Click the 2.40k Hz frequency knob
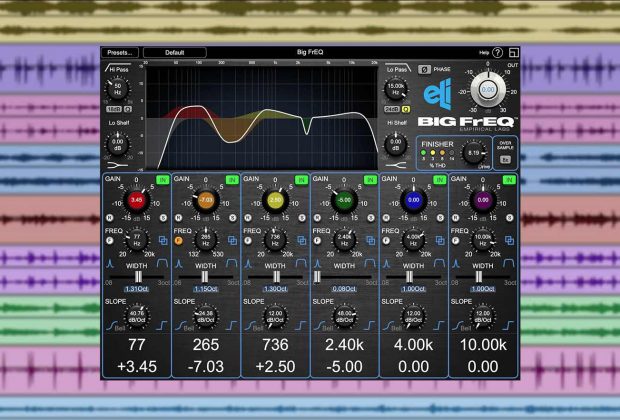 tap(344, 240)
